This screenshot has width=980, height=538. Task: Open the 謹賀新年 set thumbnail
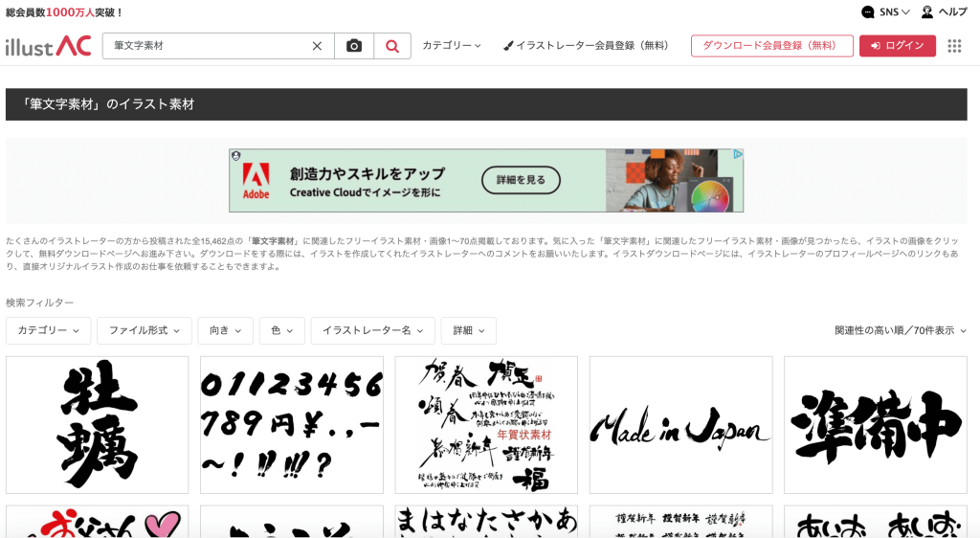(x=680, y=522)
